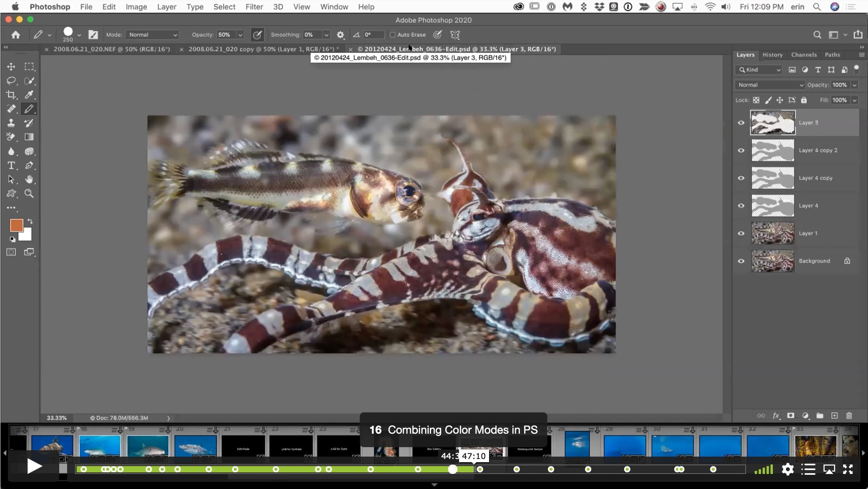Open video player settings gear
Image resolution: width=868 pixels, height=489 pixels.
787,469
